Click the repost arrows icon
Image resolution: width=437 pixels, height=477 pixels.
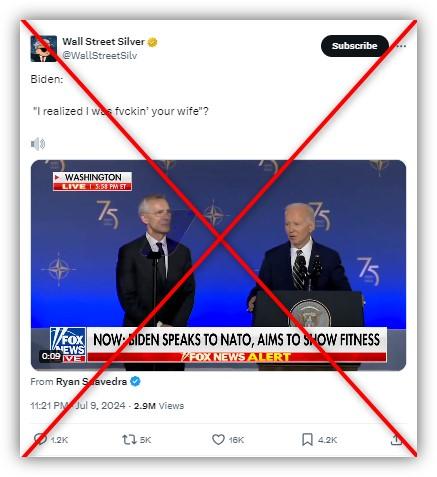point(129,439)
